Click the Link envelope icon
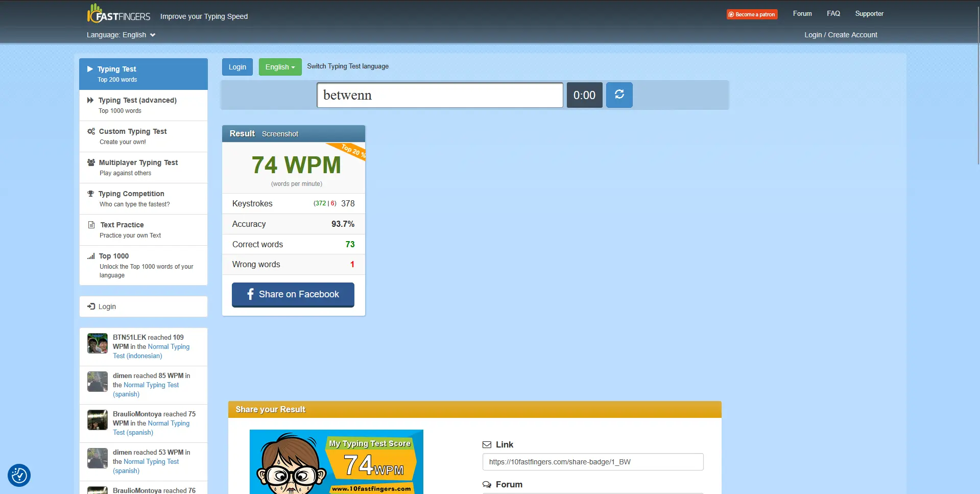Image resolution: width=980 pixels, height=494 pixels. (x=487, y=444)
